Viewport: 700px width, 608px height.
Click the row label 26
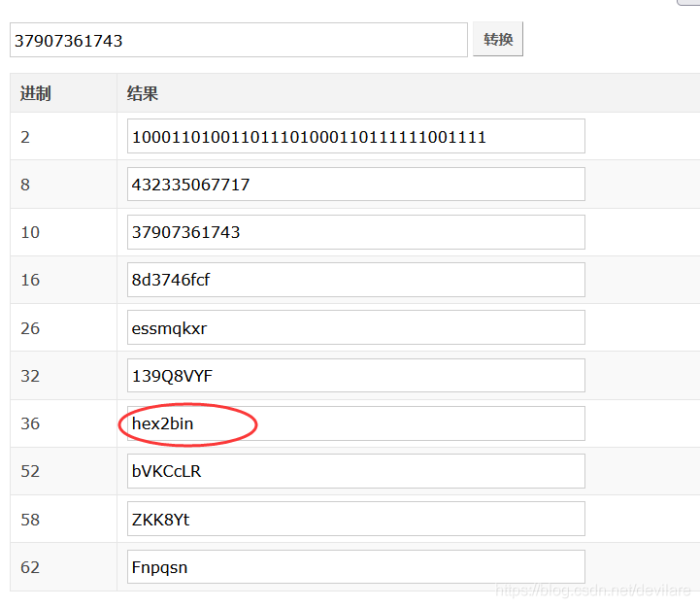tap(30, 328)
